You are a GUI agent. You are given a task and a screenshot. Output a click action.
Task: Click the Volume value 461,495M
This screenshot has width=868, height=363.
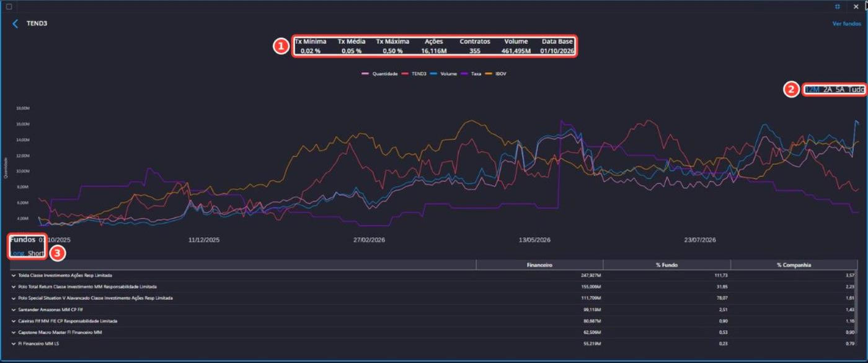[x=515, y=51]
